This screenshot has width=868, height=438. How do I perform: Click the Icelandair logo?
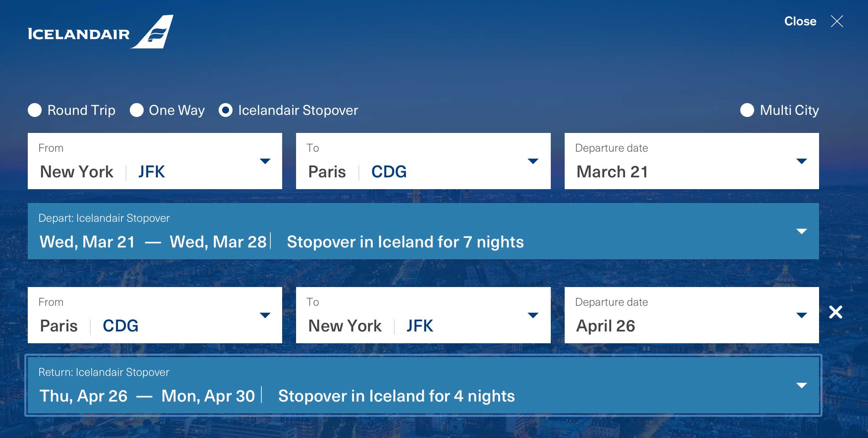pos(101,32)
